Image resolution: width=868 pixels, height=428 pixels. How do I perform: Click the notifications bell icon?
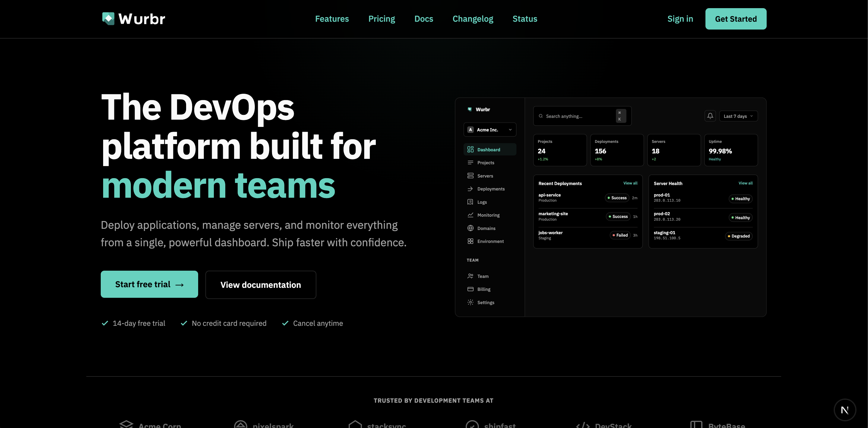point(710,116)
